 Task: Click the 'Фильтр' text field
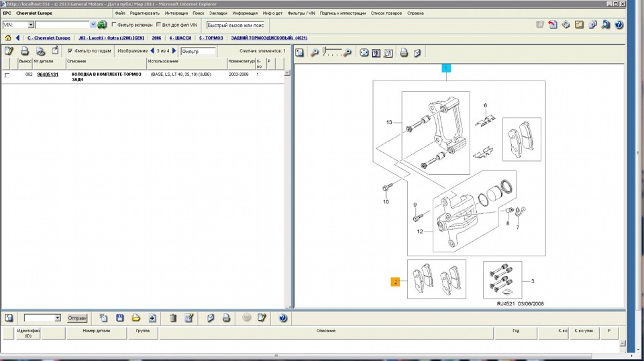198,52
